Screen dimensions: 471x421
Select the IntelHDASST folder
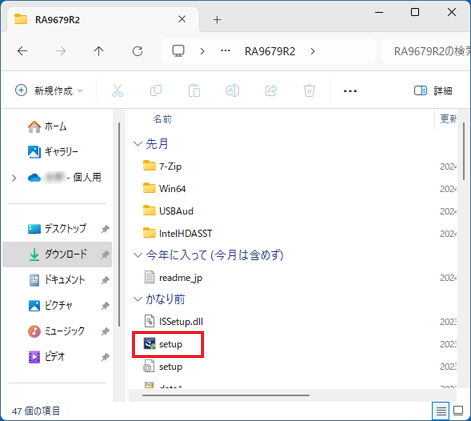point(177,233)
